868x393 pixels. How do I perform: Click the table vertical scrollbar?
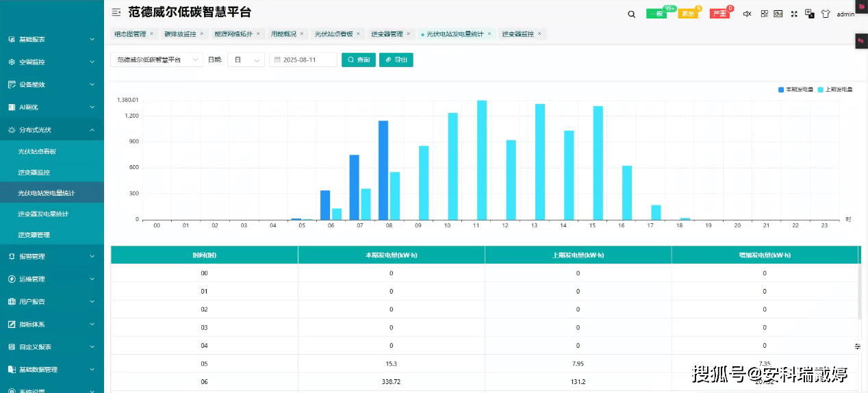860,291
